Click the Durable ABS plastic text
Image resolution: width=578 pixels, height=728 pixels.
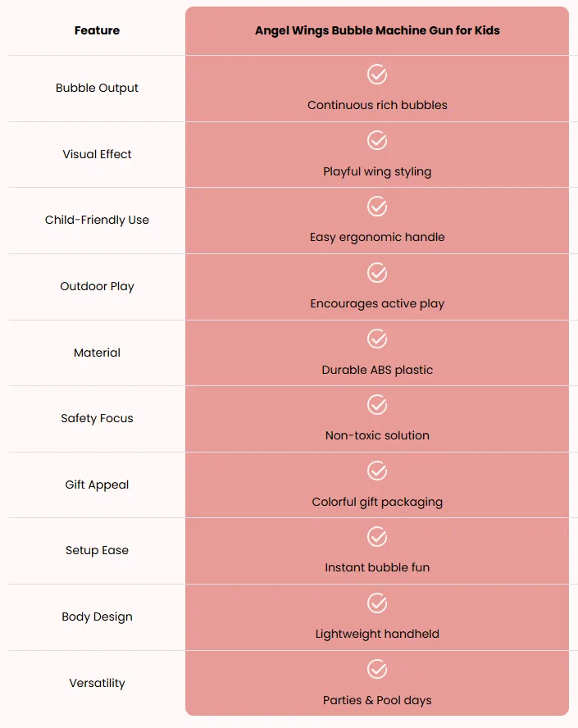[377, 370]
